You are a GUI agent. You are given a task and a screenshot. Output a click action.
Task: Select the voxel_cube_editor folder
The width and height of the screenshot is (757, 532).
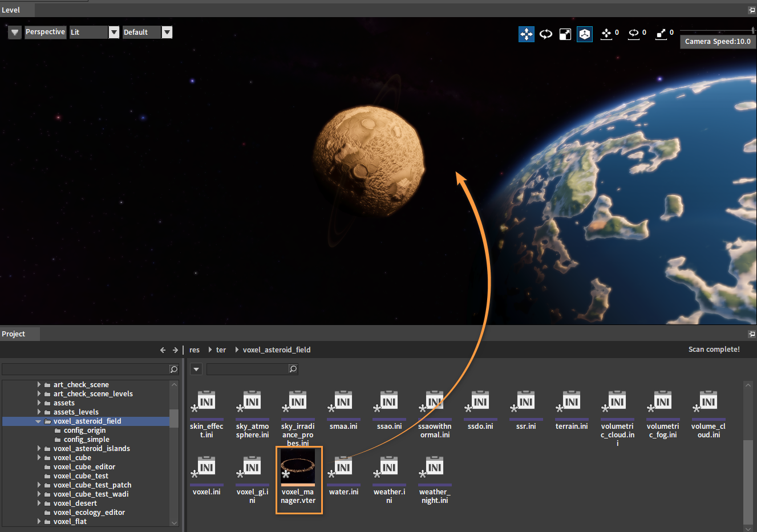pos(84,466)
